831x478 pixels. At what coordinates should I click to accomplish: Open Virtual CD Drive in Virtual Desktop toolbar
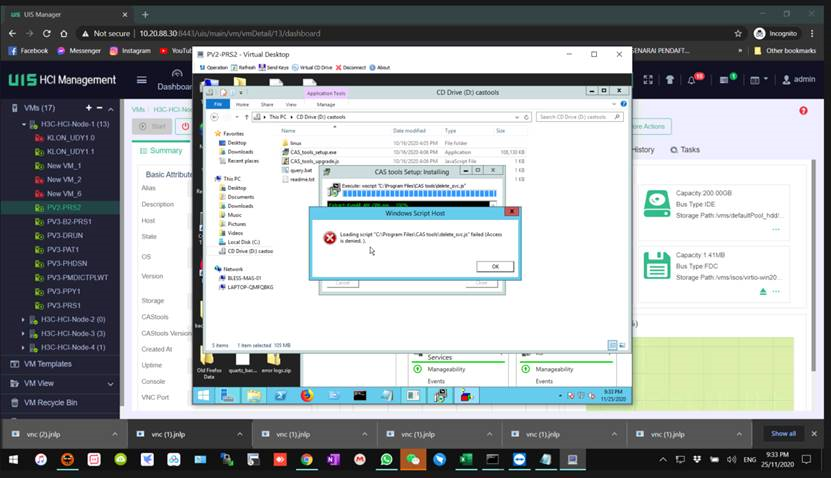[x=312, y=68]
